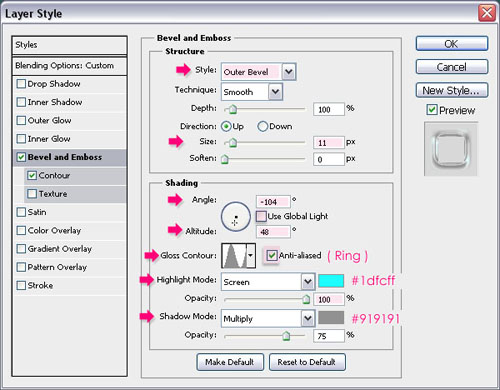
Task: Click the Gloss Contour curve thumbnail
Action: pyautogui.click(x=234, y=256)
